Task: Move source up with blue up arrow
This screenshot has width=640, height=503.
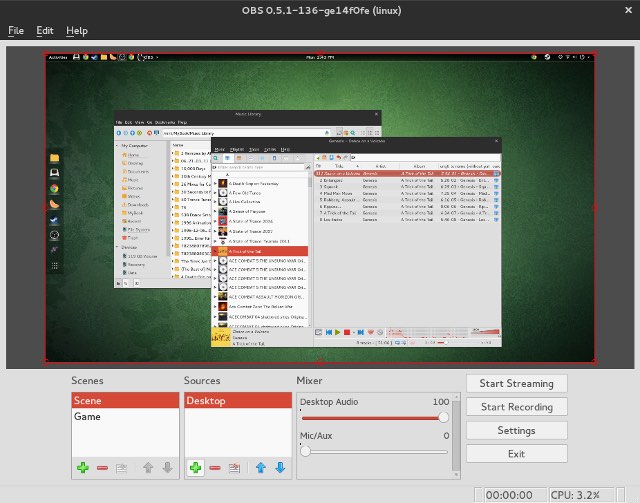Action: click(x=261, y=468)
